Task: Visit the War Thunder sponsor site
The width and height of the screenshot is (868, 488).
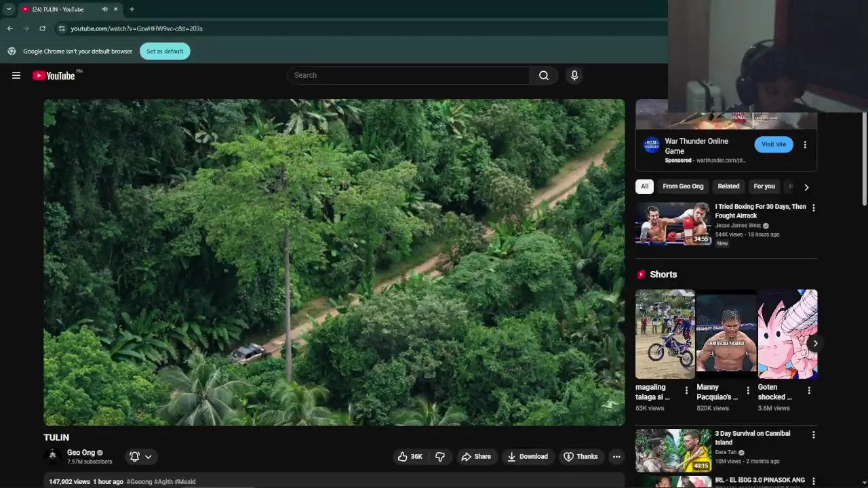Action: click(774, 144)
